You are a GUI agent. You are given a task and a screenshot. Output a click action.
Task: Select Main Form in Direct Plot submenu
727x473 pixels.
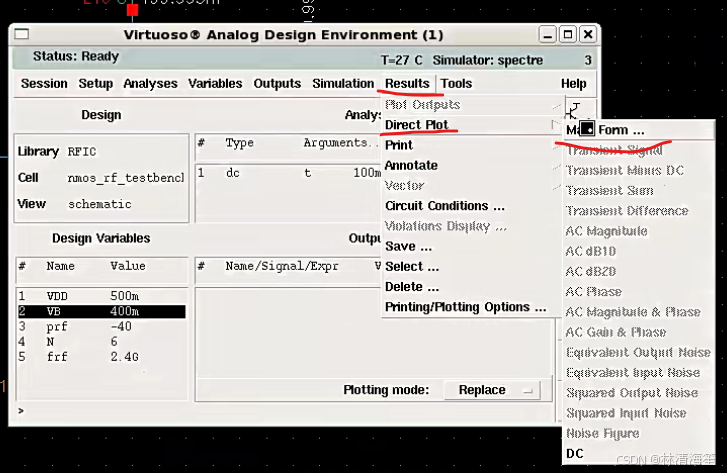pos(639,130)
